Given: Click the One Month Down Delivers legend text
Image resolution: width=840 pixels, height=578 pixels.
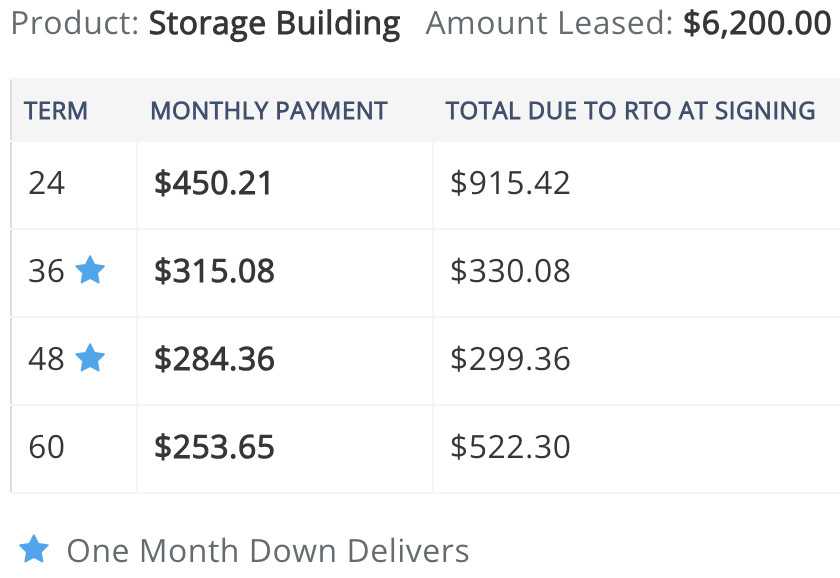Looking at the screenshot, I should click(x=267, y=550).
